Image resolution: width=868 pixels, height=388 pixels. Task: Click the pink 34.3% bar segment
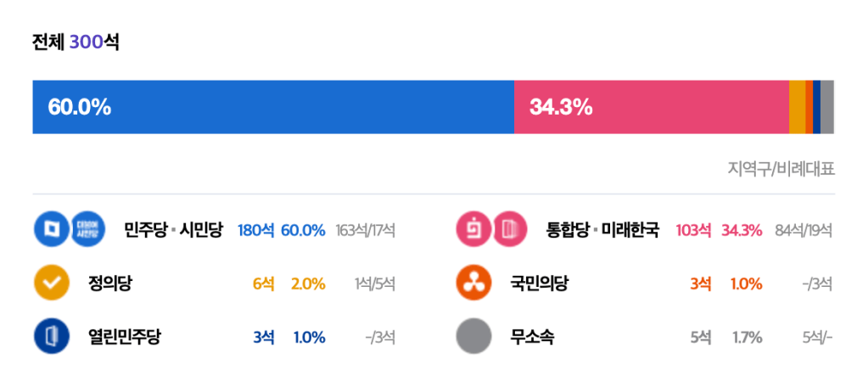(x=651, y=107)
